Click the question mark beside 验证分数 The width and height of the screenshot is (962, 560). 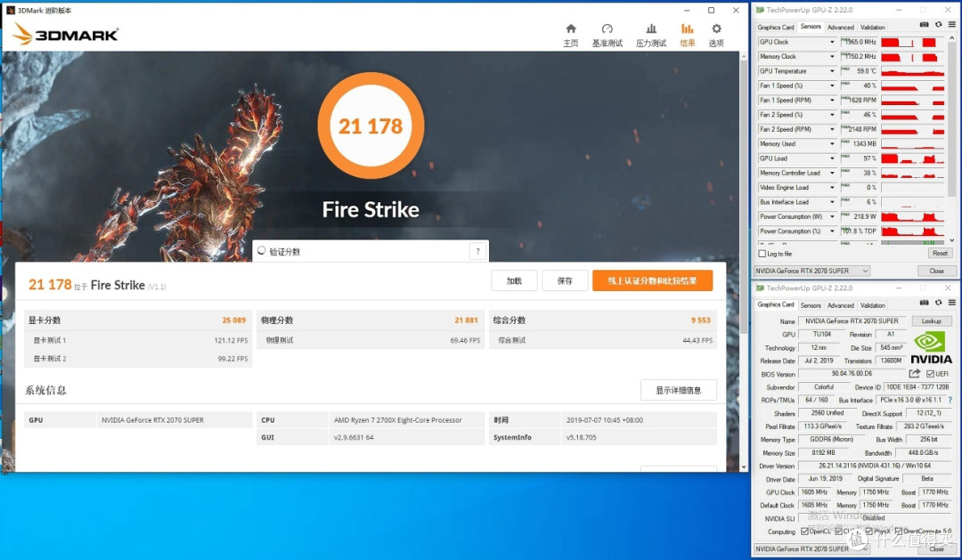click(478, 251)
